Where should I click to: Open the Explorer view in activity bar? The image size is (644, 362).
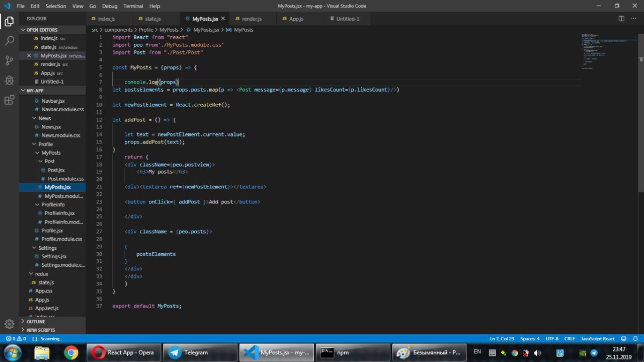pos(9,21)
